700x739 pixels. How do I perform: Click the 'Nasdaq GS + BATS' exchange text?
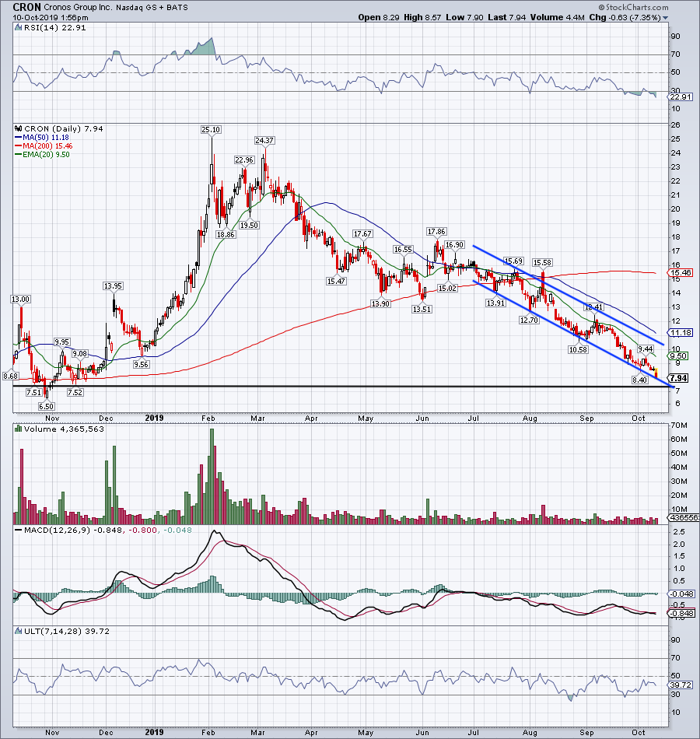[152, 8]
